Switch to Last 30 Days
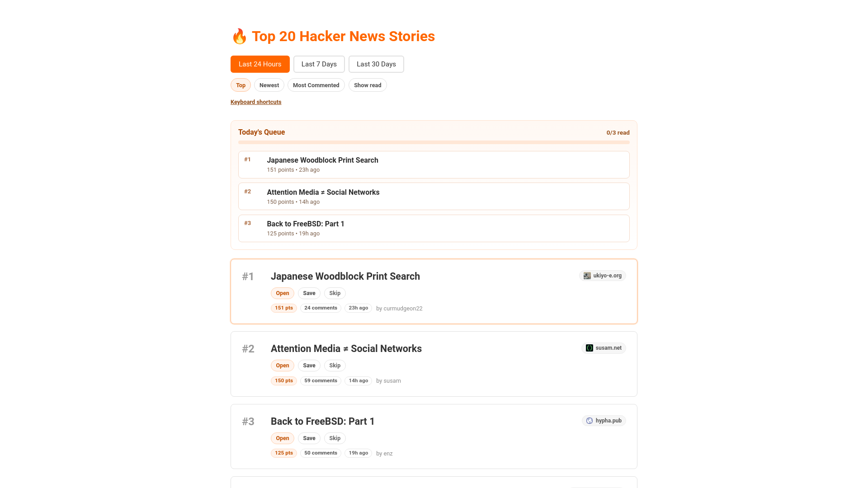This screenshot has width=868, height=488. pyautogui.click(x=376, y=64)
